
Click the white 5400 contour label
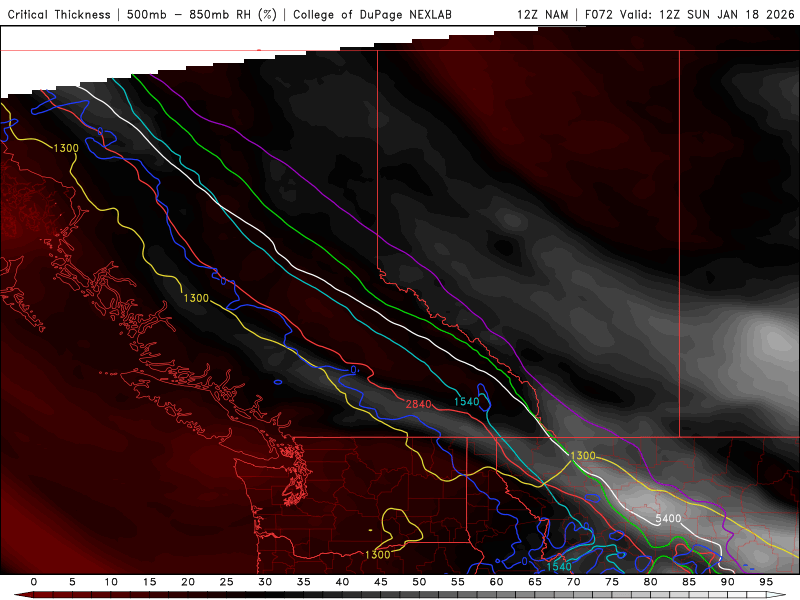[x=668, y=518]
